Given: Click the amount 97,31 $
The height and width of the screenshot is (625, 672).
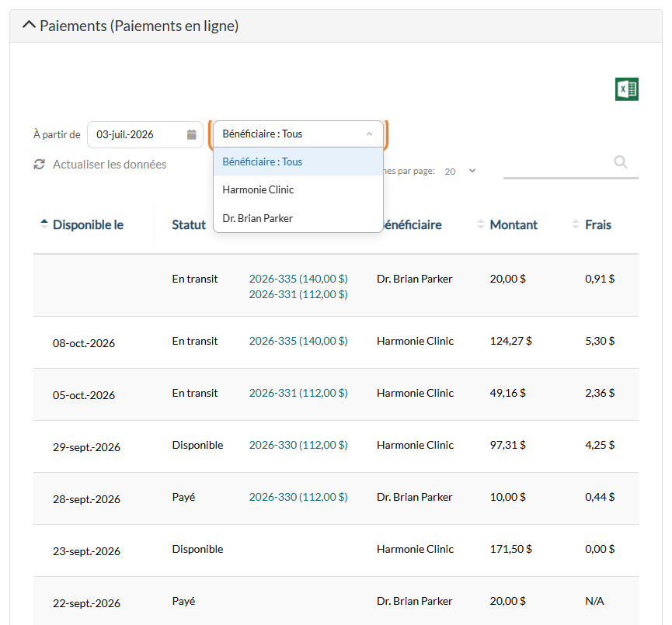Looking at the screenshot, I should tap(508, 445).
